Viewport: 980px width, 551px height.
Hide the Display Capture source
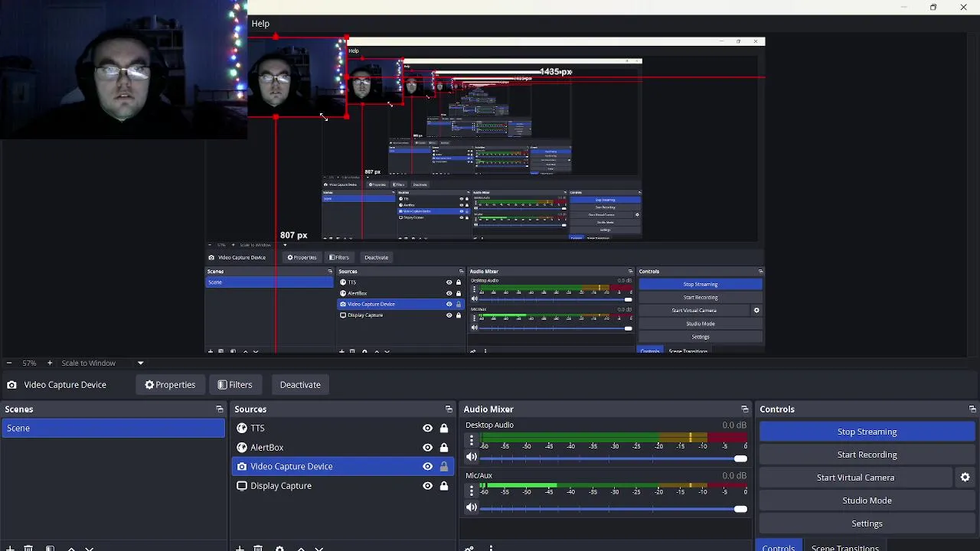pyautogui.click(x=427, y=485)
